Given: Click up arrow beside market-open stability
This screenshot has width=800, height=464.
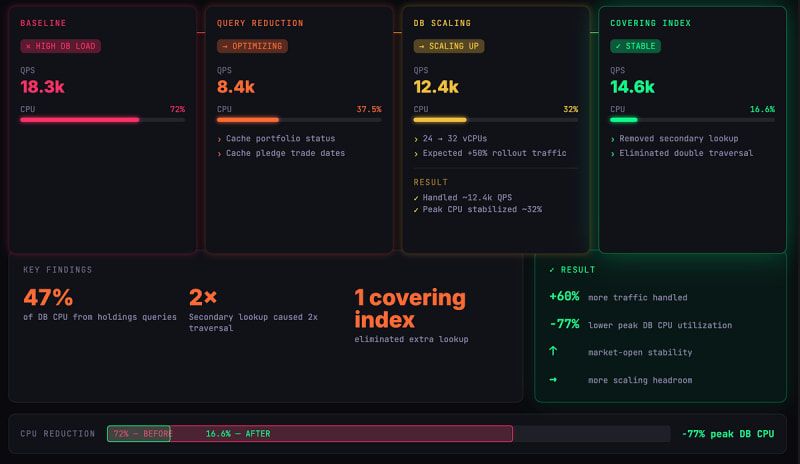Looking at the screenshot, I should click(553, 351).
